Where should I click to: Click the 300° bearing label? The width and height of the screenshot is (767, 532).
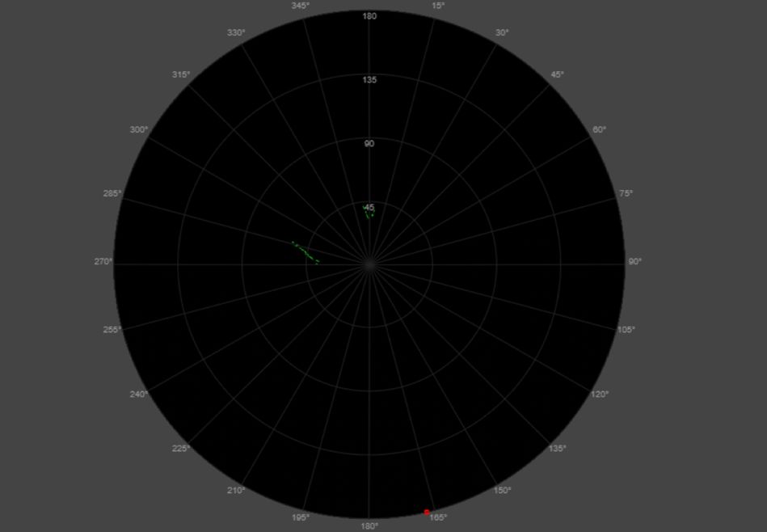click(x=139, y=129)
